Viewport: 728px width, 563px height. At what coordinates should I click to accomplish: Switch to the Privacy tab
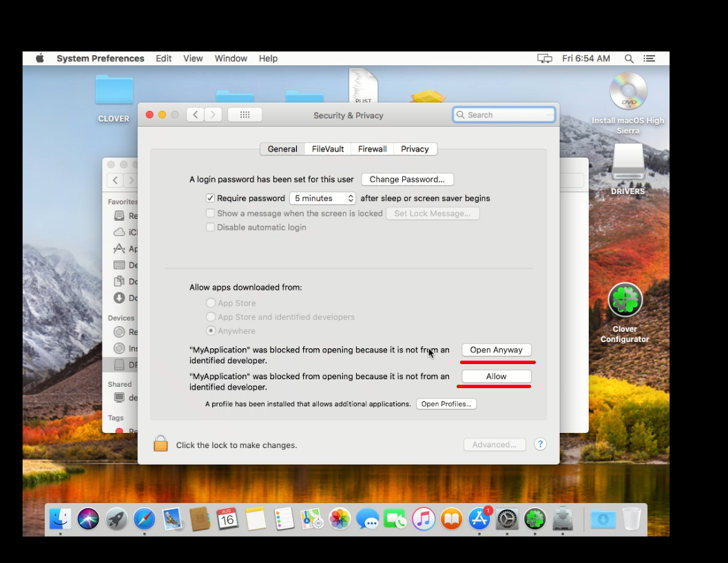pos(415,149)
